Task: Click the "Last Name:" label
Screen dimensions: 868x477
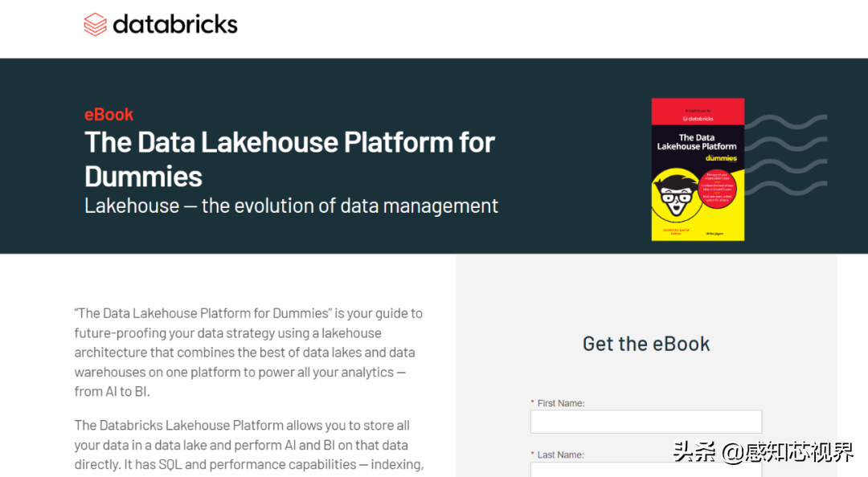Action: pyautogui.click(x=560, y=455)
